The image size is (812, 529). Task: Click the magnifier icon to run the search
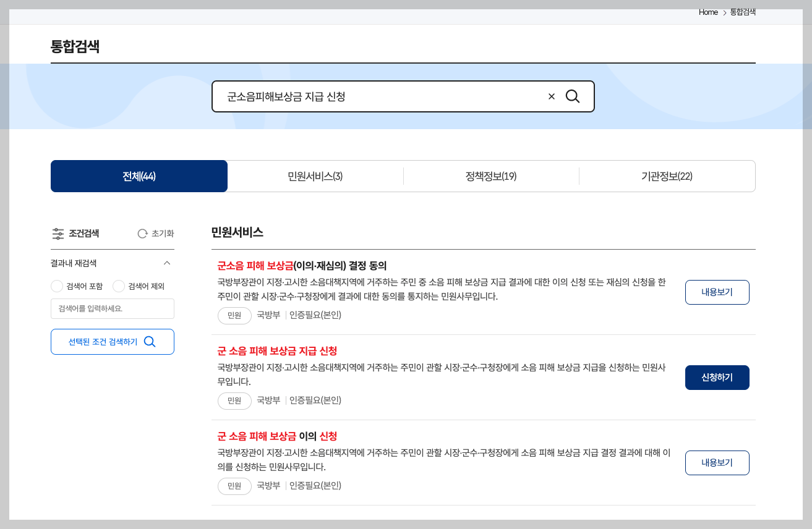[x=573, y=96]
